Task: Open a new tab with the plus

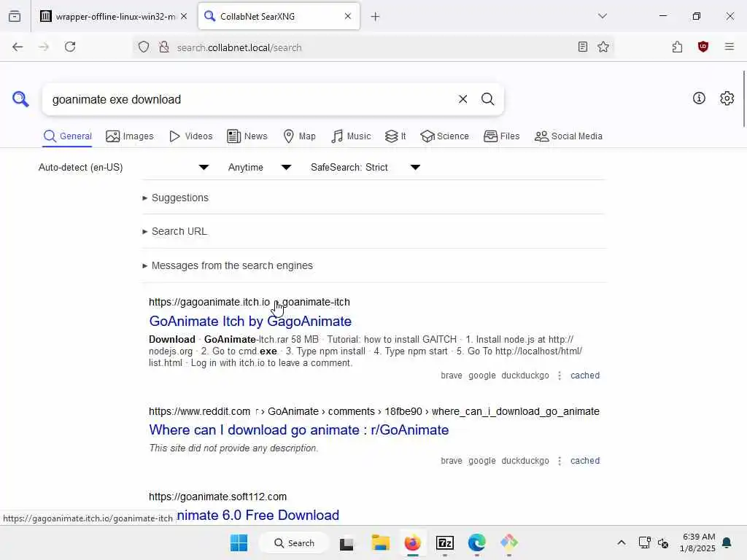Action: [375, 17]
